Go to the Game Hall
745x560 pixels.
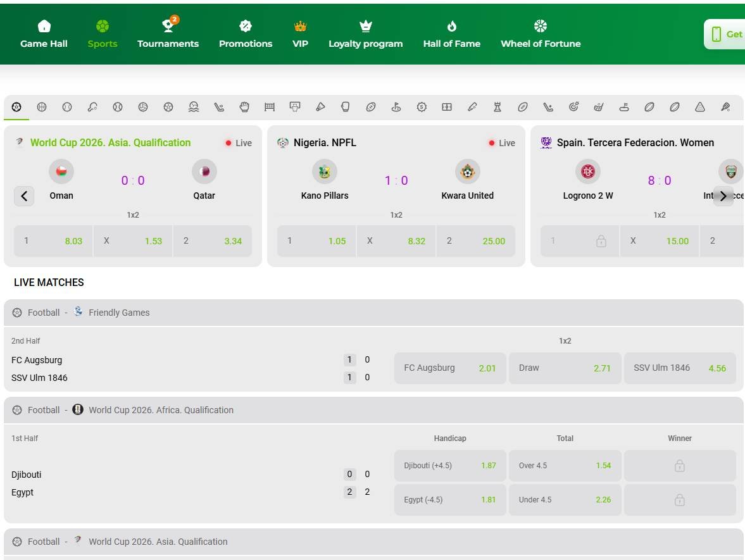[x=44, y=34]
